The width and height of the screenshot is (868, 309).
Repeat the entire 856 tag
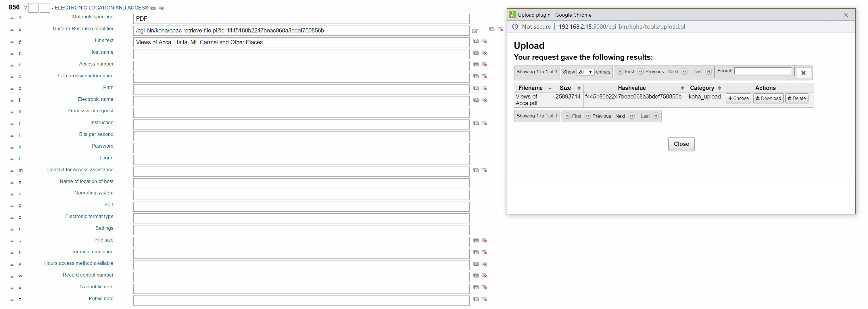(x=153, y=8)
